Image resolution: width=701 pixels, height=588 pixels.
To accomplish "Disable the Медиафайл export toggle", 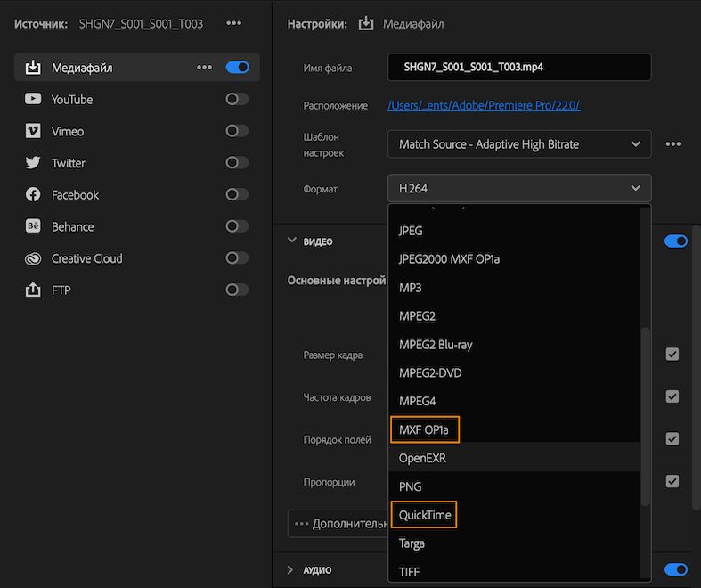I will (237, 67).
